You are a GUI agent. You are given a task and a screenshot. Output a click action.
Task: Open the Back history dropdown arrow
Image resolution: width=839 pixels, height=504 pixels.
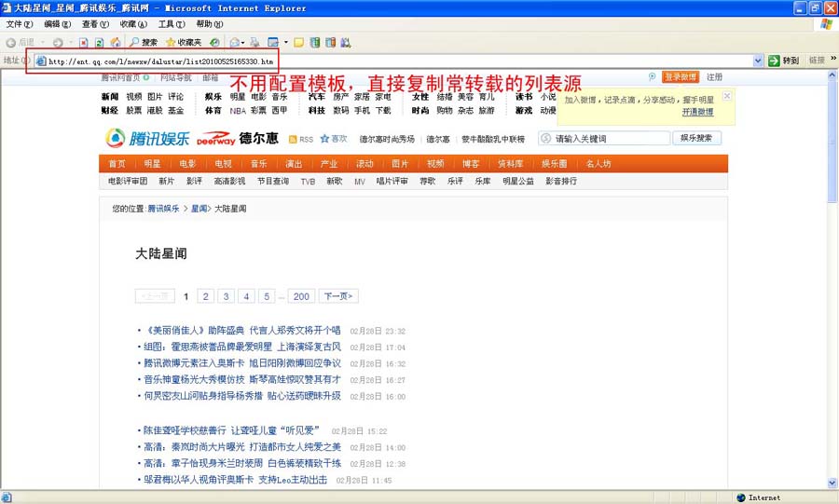(x=43, y=42)
